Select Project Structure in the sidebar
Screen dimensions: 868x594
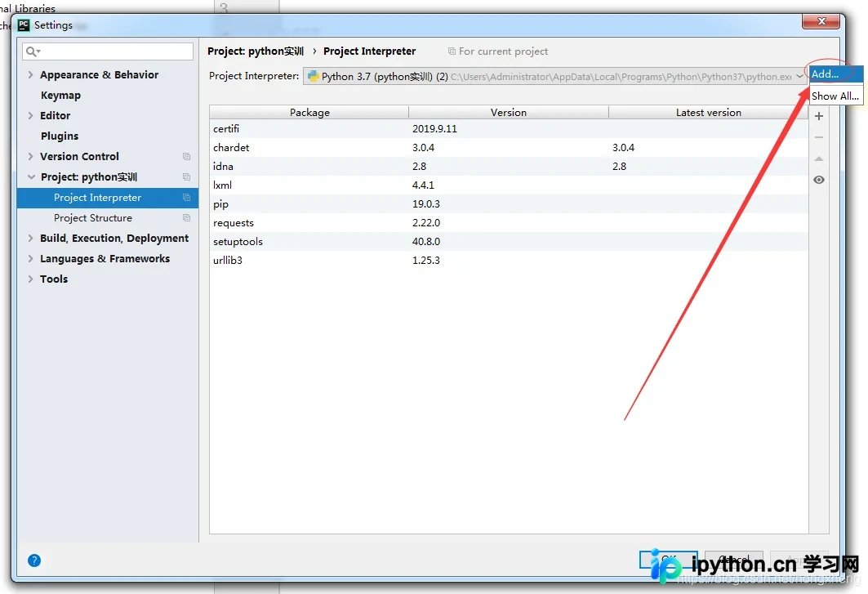[x=93, y=218]
